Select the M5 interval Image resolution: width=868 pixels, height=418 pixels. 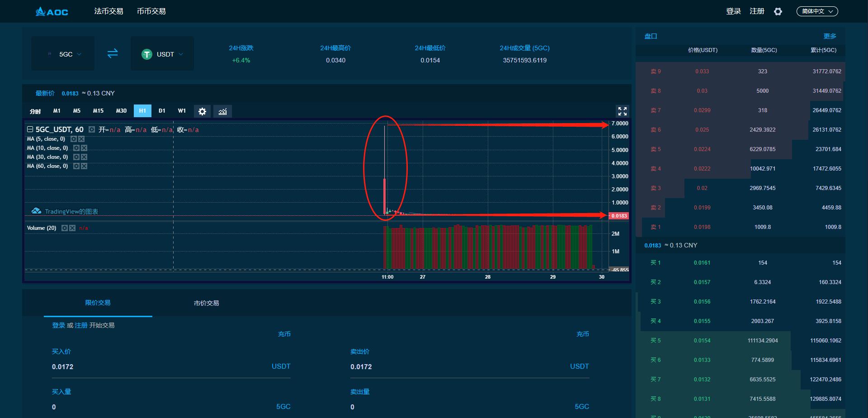point(77,111)
